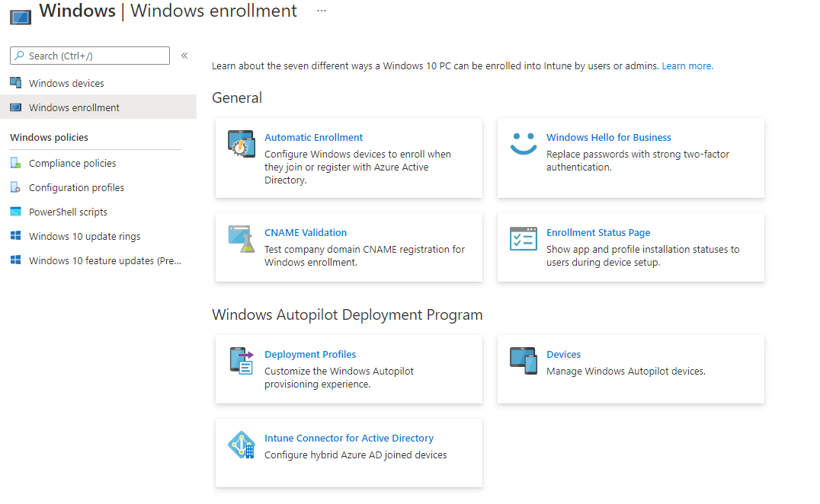Click 'Windows policies' section heading
Screen dimensions: 820x504
tap(50, 137)
